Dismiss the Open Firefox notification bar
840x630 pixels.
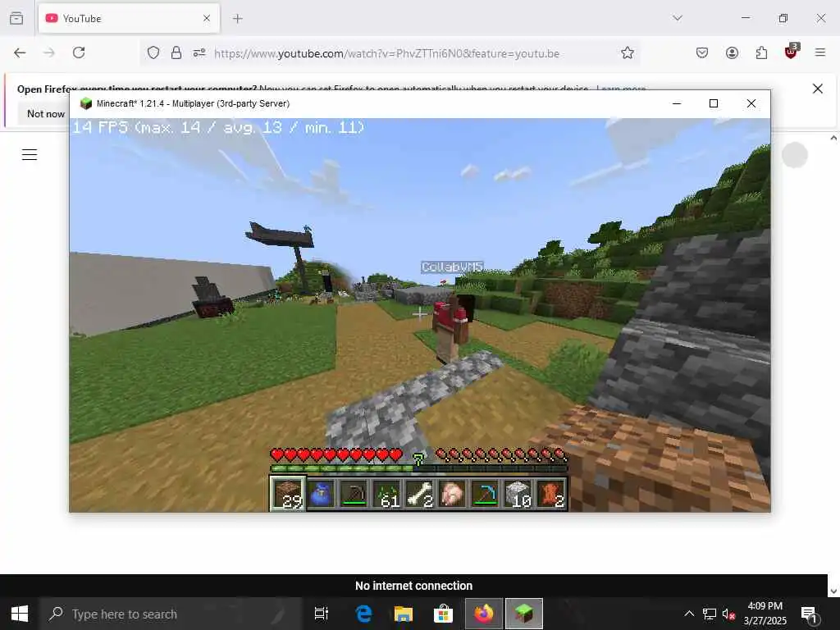[818, 89]
